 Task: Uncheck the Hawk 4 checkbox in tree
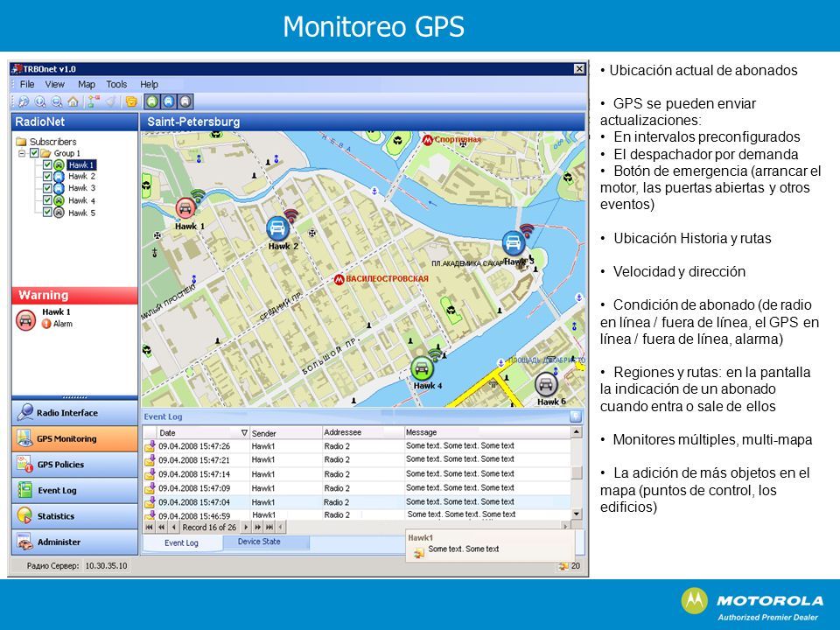click(x=47, y=200)
